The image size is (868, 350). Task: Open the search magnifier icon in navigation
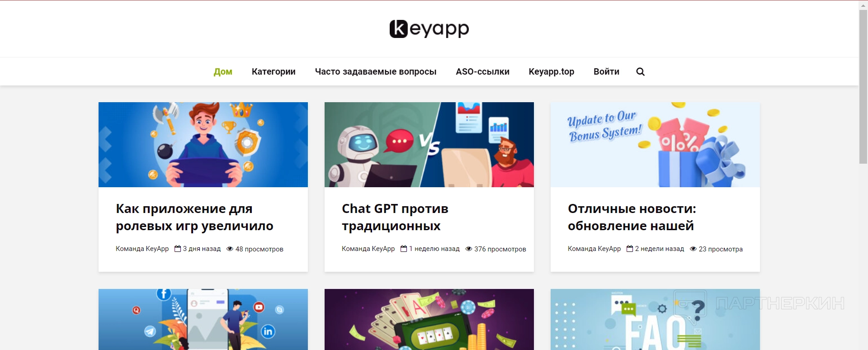click(640, 71)
